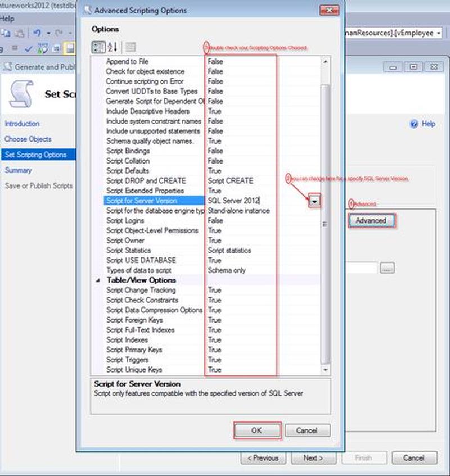The image size is (450, 476).
Task: Click the query options icon beside execution plan
Action: click(x=56, y=48)
